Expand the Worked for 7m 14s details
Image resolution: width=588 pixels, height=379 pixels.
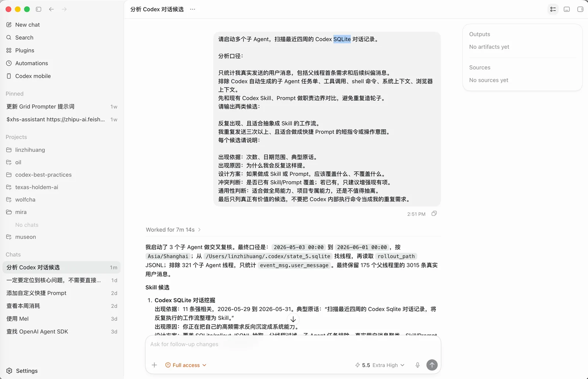(173, 230)
